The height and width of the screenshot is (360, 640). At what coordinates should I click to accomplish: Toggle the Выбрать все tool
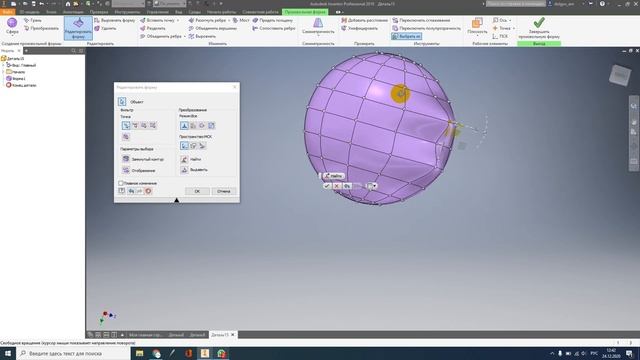pyautogui.click(x=407, y=36)
